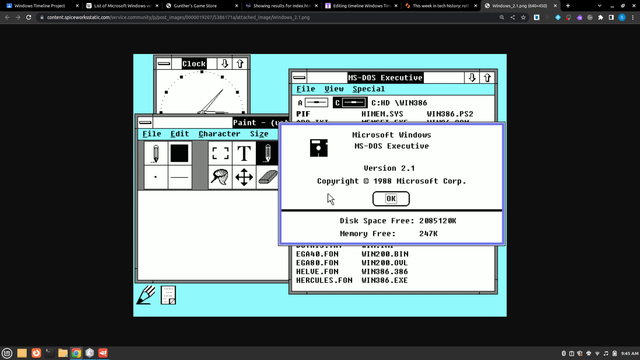Click the Chrome icon in the taskbar
The width and height of the screenshot is (640, 360).
pos(76,353)
